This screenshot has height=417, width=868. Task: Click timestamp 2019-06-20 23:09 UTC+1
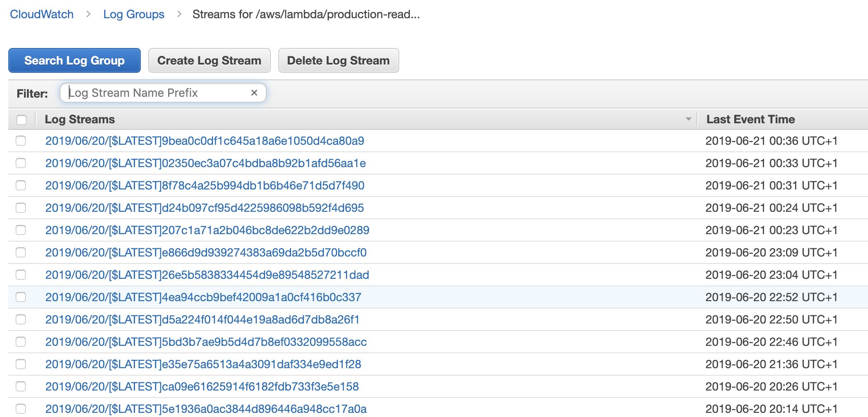click(772, 252)
